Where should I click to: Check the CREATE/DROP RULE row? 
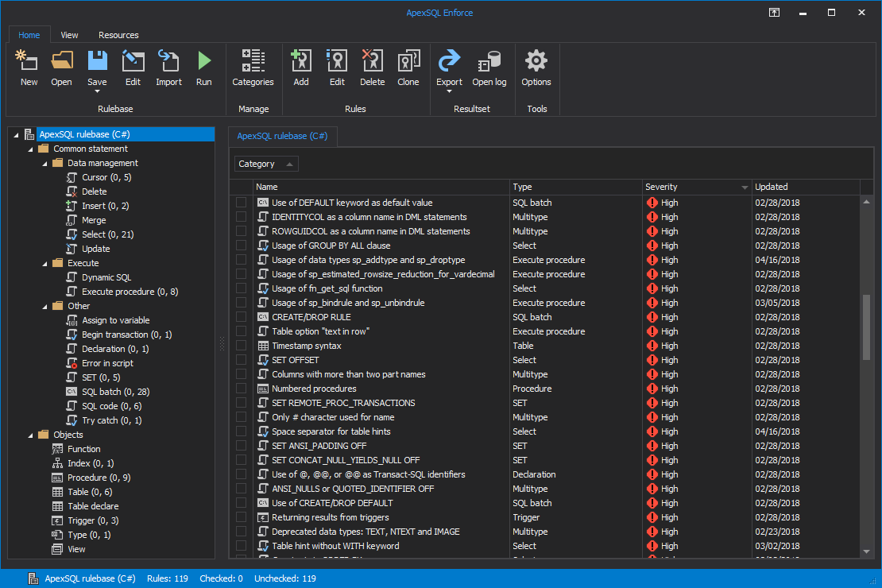point(242,317)
